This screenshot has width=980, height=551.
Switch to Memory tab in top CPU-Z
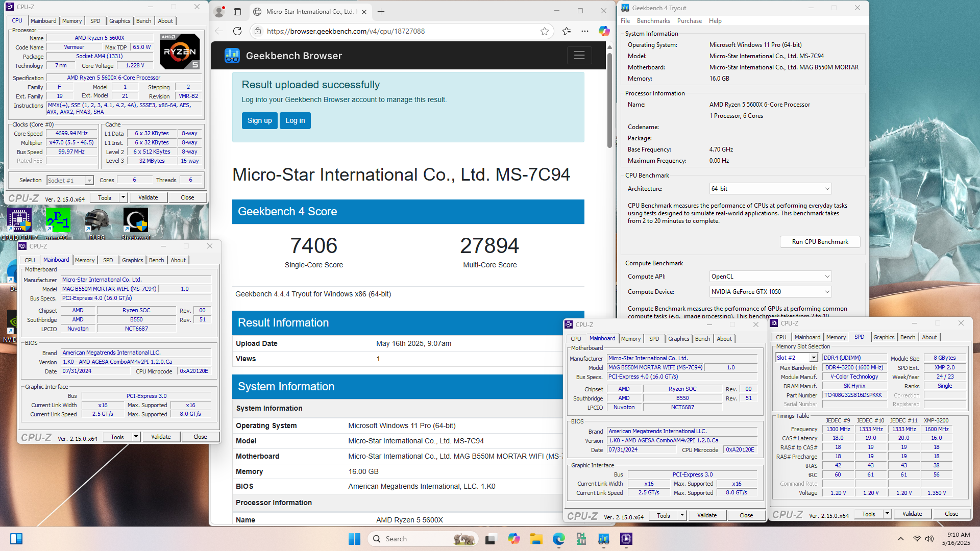click(x=72, y=21)
